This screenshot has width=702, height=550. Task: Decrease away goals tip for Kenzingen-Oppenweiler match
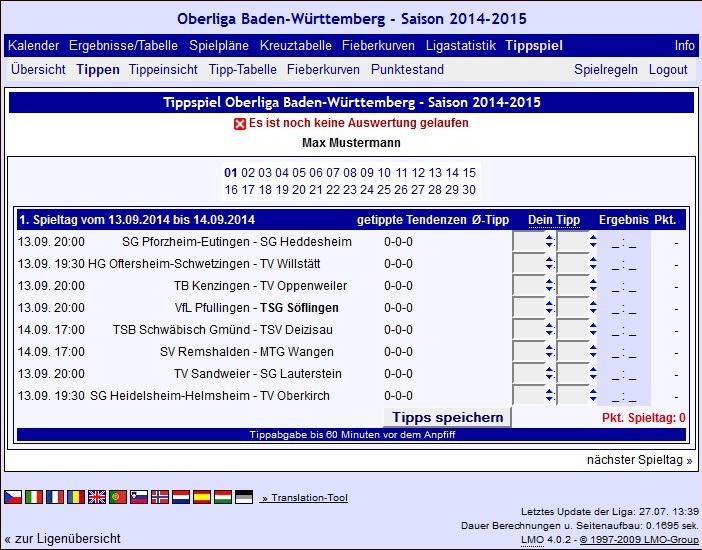tap(593, 290)
